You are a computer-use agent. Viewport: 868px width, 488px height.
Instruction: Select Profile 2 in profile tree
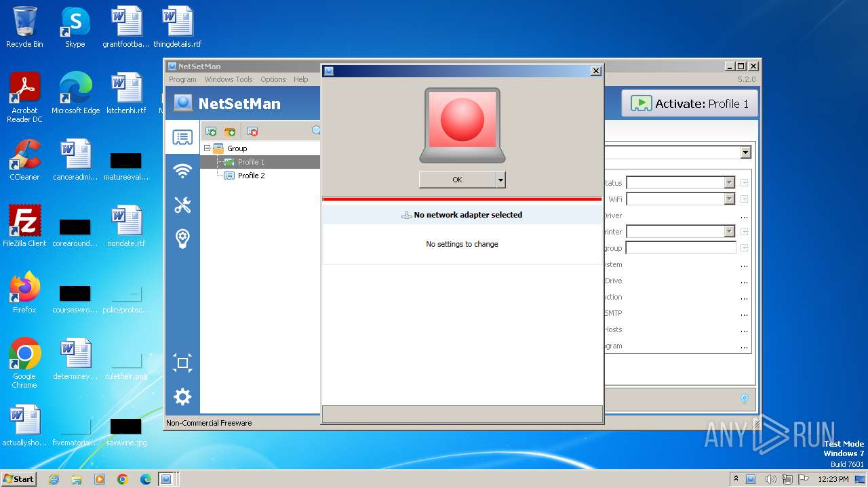251,176
